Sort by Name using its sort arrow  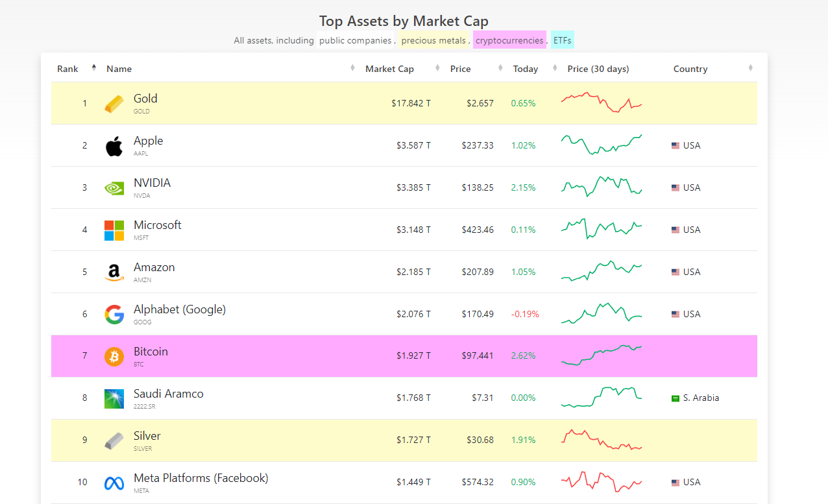click(x=352, y=67)
